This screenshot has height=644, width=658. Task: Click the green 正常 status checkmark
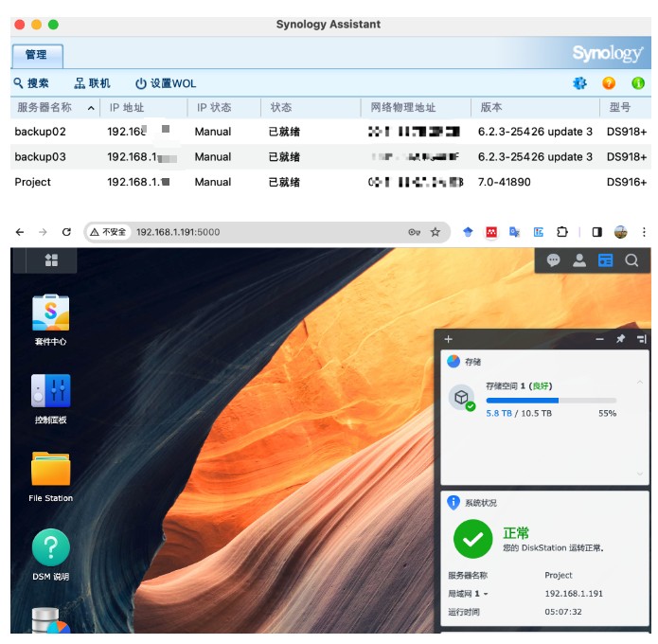click(x=473, y=539)
